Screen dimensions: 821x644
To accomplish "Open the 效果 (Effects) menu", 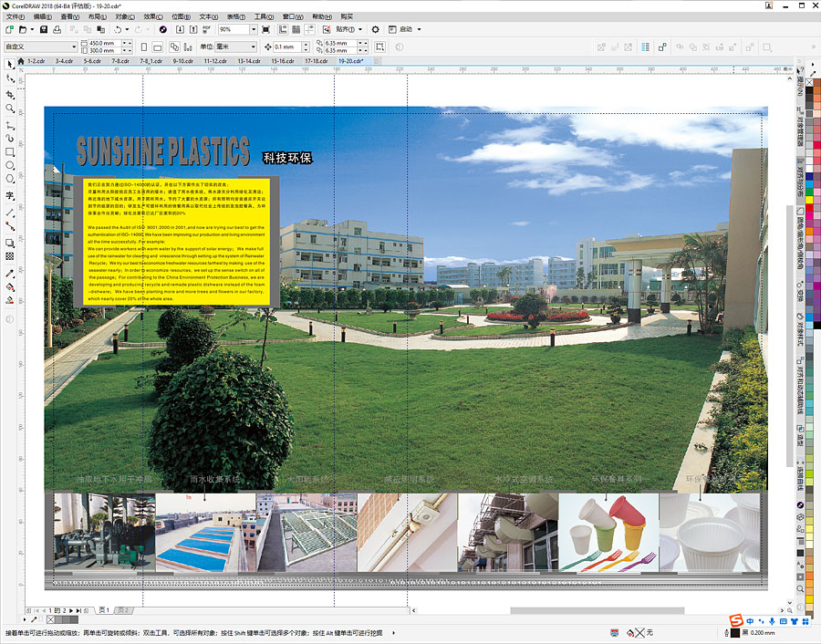I will [x=151, y=16].
